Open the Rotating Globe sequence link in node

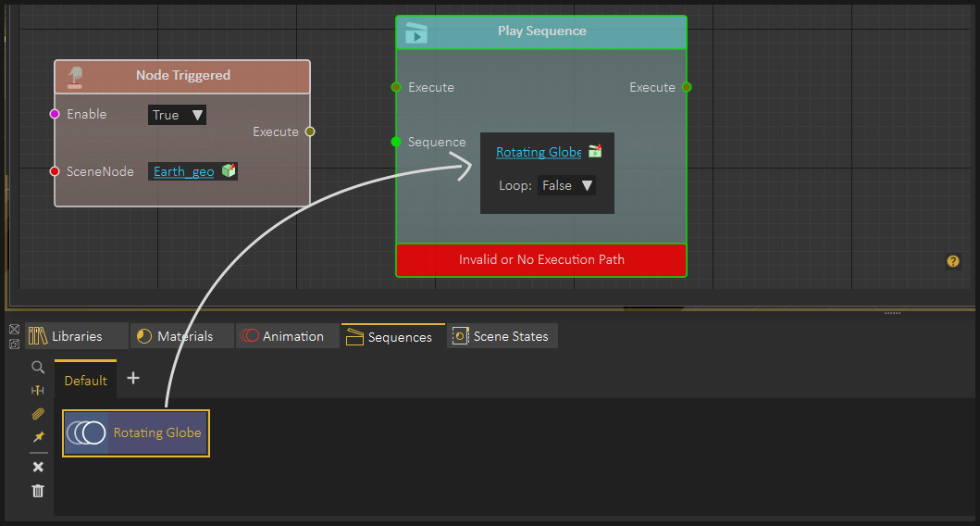pyautogui.click(x=539, y=152)
